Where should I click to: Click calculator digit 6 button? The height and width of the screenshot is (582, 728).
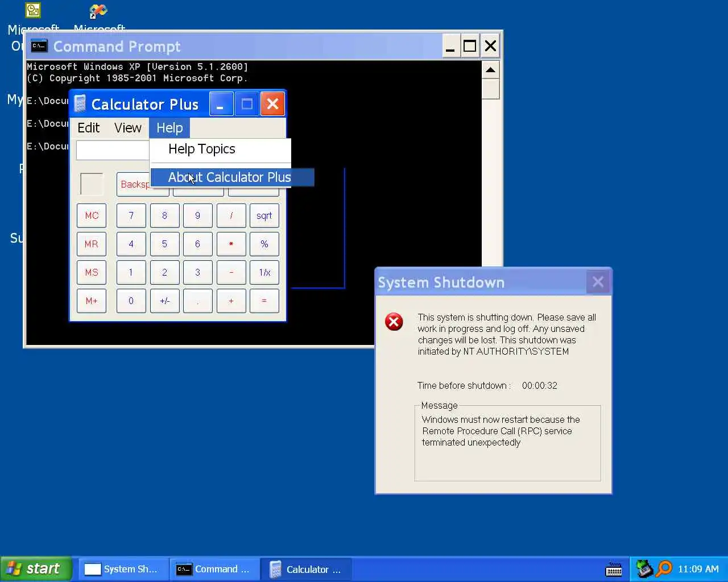[x=197, y=244]
